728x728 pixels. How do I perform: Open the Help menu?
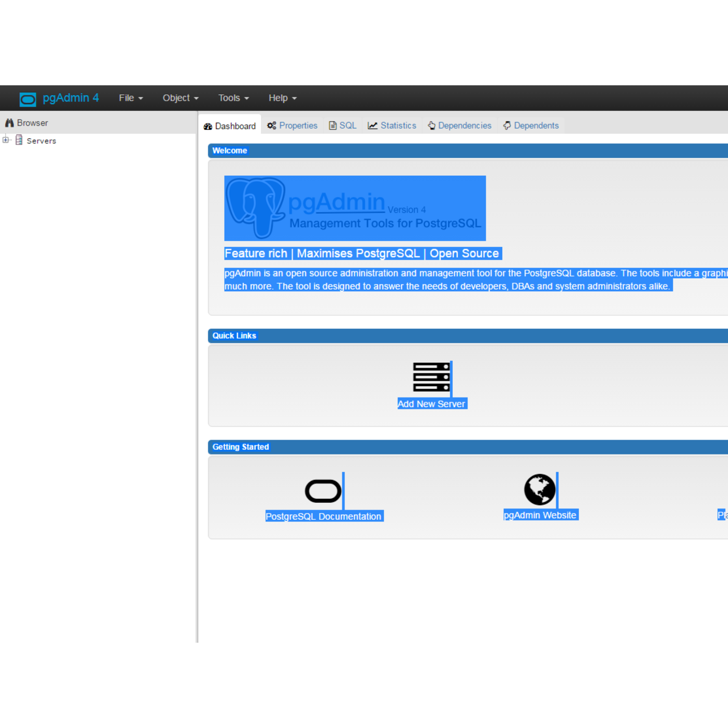pos(282,98)
